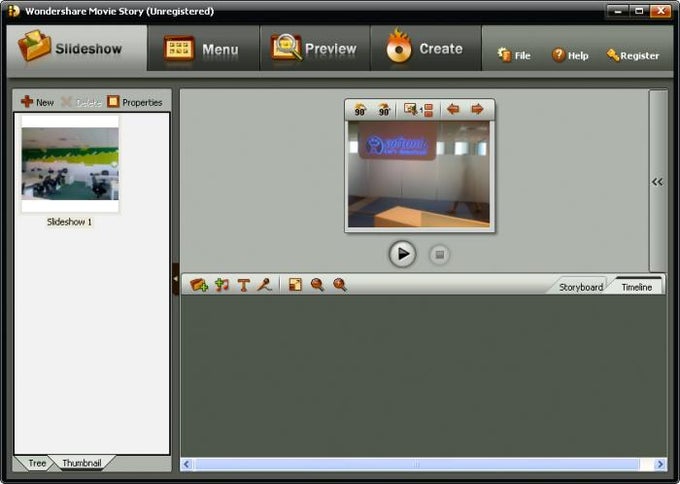Stop the slideshow playback
Viewport: 680px width, 484px height.
point(439,255)
